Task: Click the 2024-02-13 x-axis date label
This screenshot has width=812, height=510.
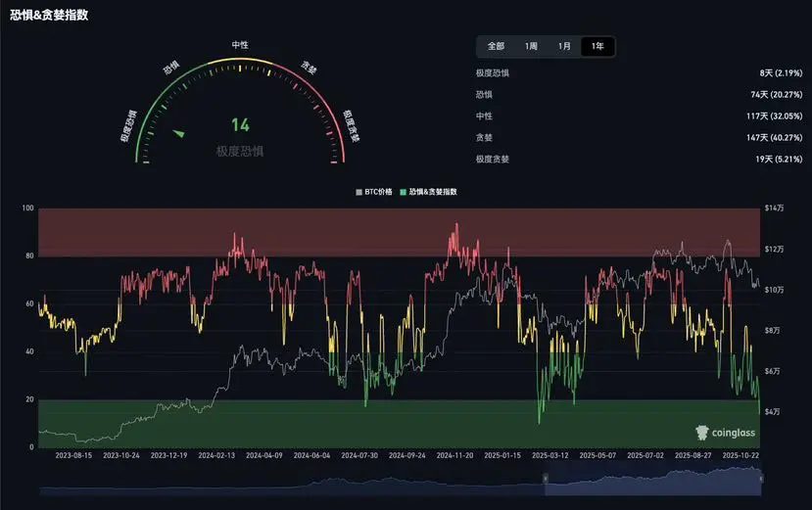Action: click(x=216, y=455)
